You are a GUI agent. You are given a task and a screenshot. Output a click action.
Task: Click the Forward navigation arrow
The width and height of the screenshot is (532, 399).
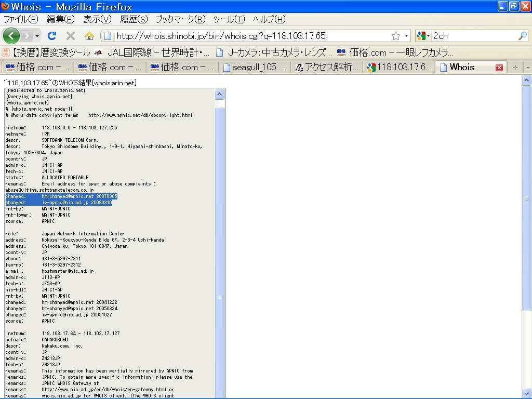pyautogui.click(x=26, y=36)
